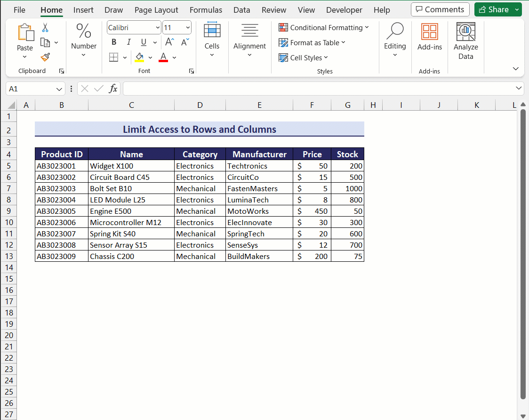Open the Number format percent icon
Screen dimensions: 529x420
pos(84,31)
